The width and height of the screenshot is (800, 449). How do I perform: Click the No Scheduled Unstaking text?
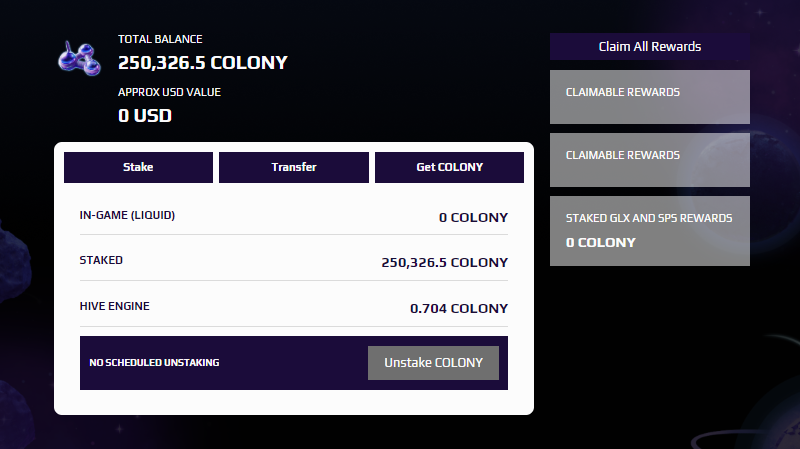tap(154, 363)
